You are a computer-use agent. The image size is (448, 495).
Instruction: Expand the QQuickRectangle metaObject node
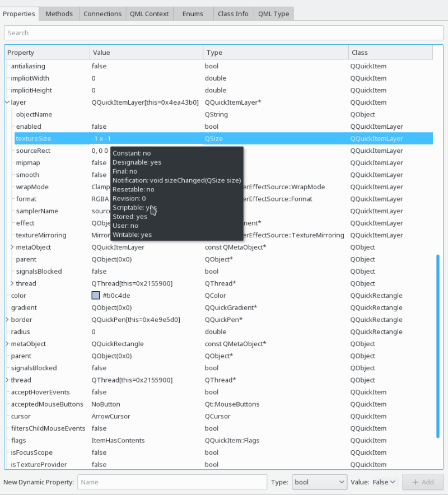(x=7, y=344)
